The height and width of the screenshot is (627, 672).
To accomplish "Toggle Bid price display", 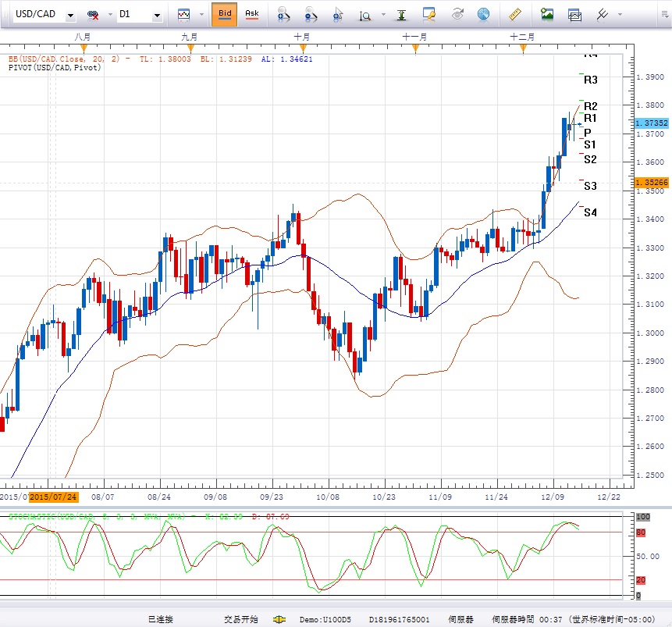I will (225, 14).
